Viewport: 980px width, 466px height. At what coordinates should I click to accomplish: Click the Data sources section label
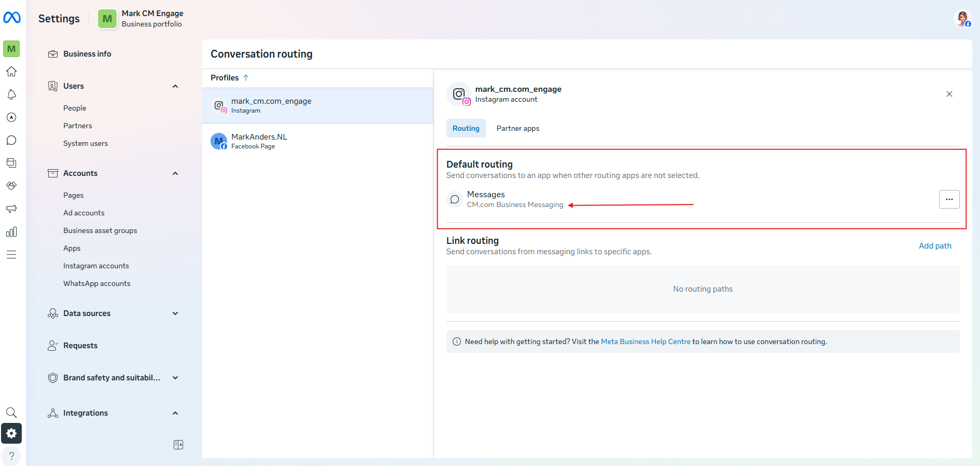(87, 313)
